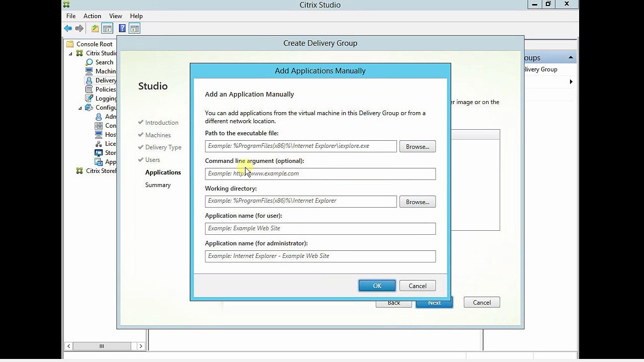This screenshot has height=362, width=644.
Task: Select the Logging notepad icon in tree
Action: [89, 99]
